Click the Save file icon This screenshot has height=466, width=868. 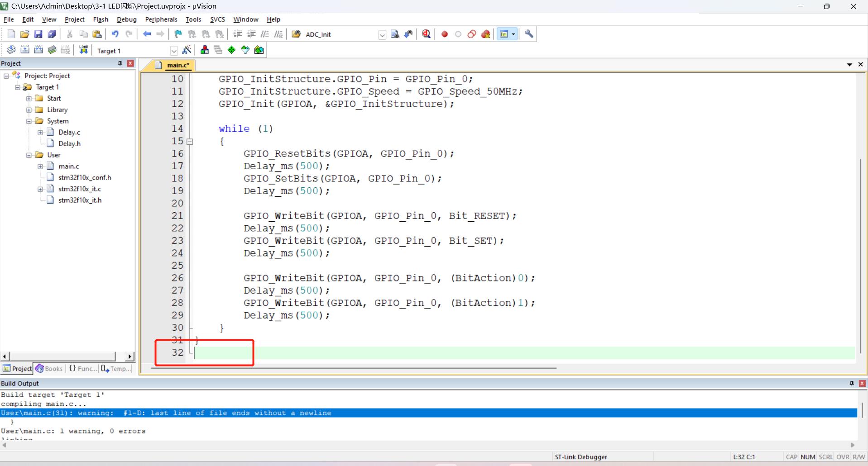(x=38, y=34)
